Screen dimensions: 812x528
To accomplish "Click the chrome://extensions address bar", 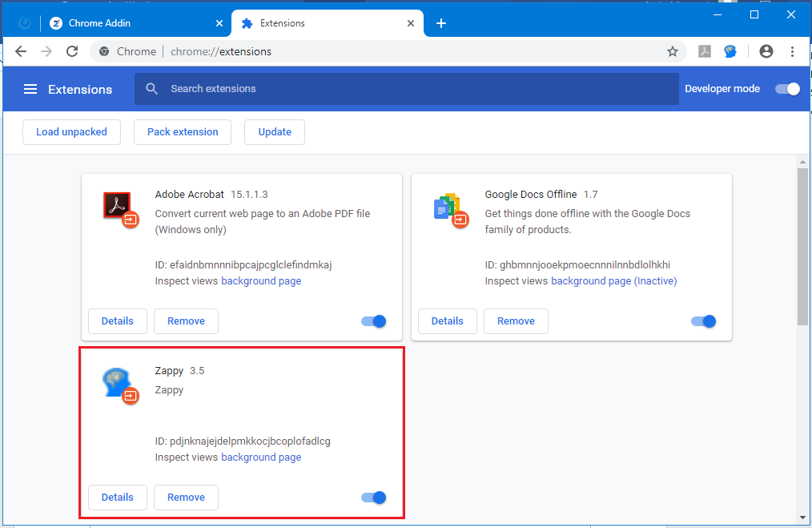I will [x=388, y=51].
